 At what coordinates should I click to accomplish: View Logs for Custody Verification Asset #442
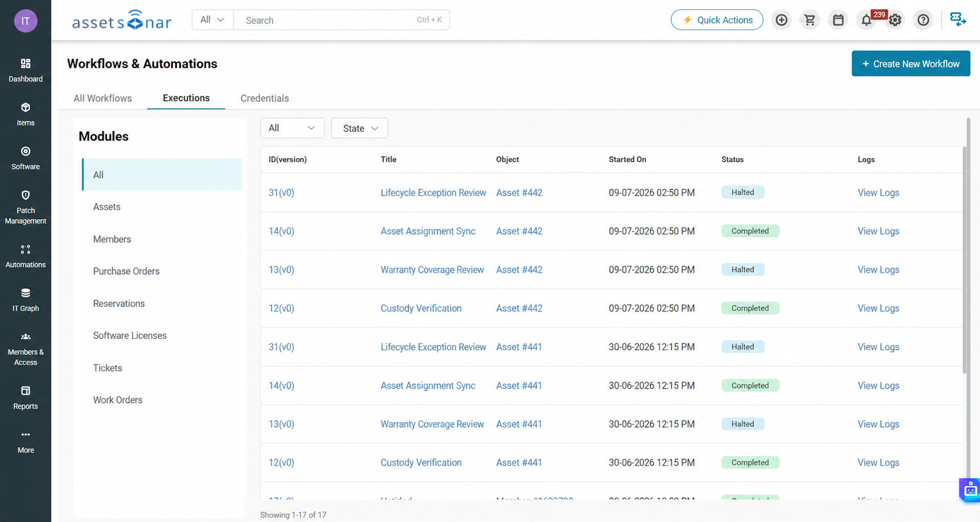click(x=878, y=308)
